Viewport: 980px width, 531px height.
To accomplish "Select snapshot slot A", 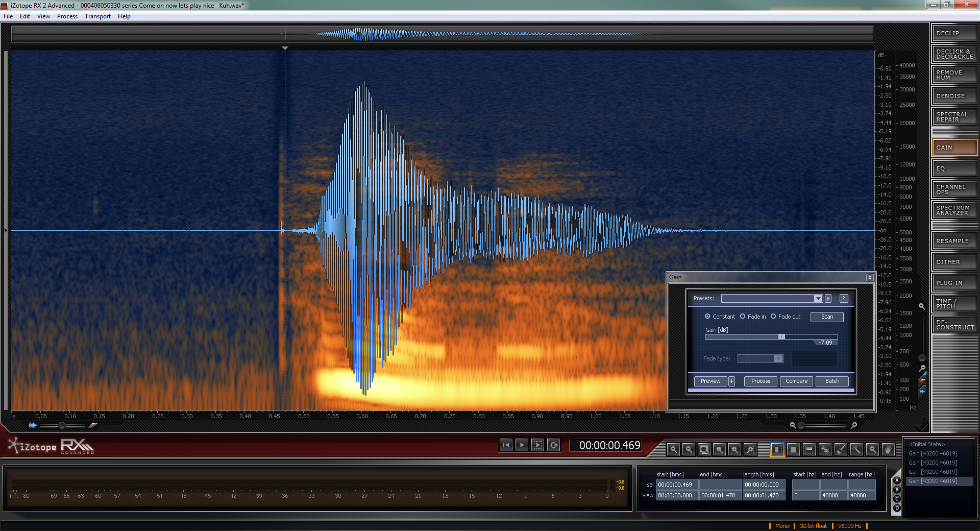I will (x=897, y=480).
